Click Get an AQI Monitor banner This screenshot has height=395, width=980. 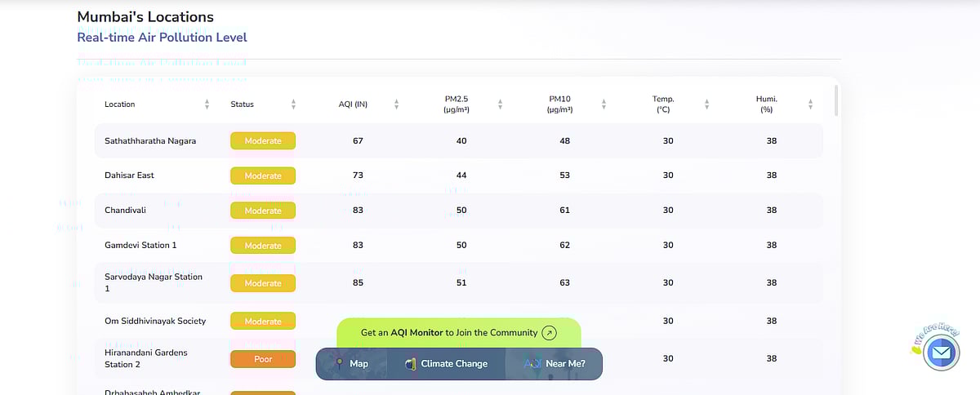tap(449, 333)
